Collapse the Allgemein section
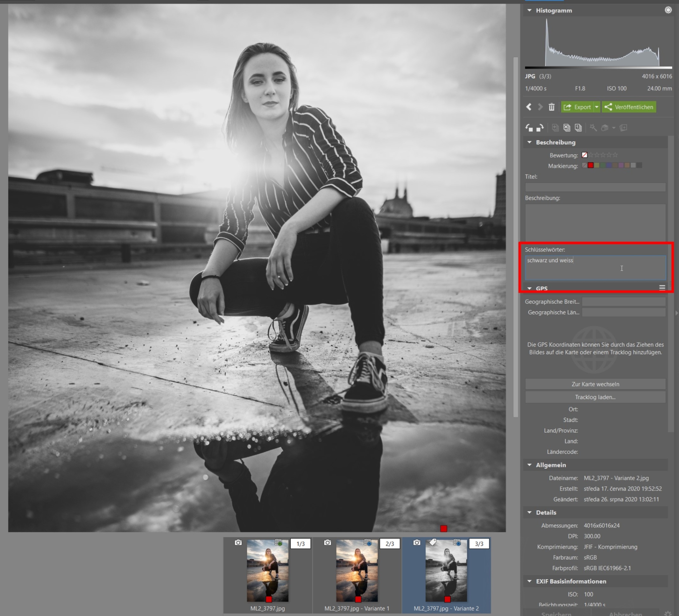Viewport: 679px width, 616px height. click(x=529, y=465)
